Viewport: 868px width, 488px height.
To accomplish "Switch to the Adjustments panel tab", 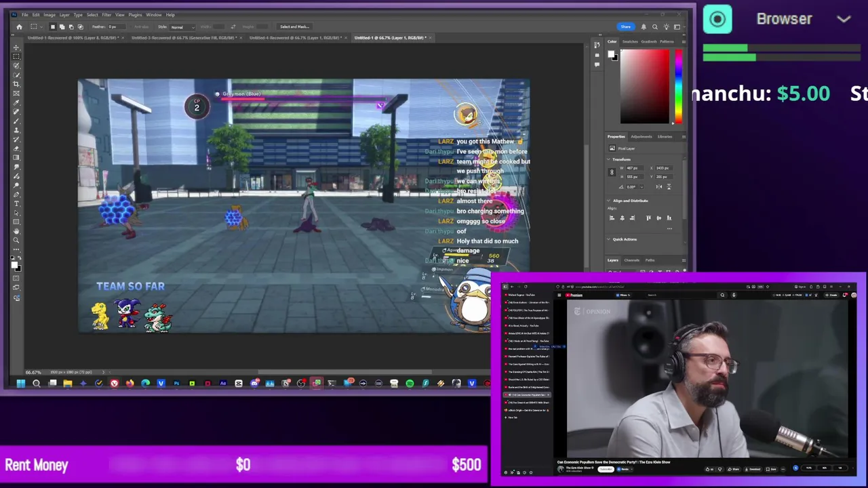I will pyautogui.click(x=642, y=137).
